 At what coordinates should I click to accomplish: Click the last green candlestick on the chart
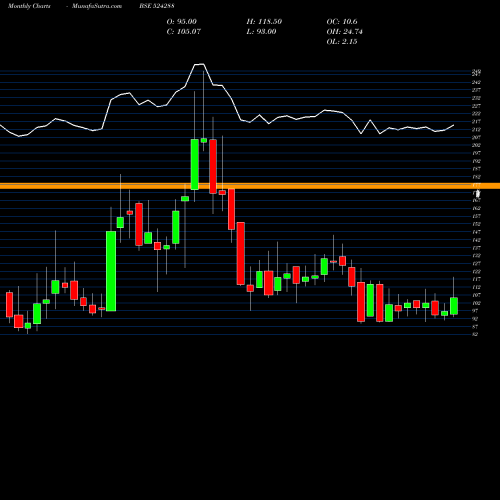click(x=454, y=306)
